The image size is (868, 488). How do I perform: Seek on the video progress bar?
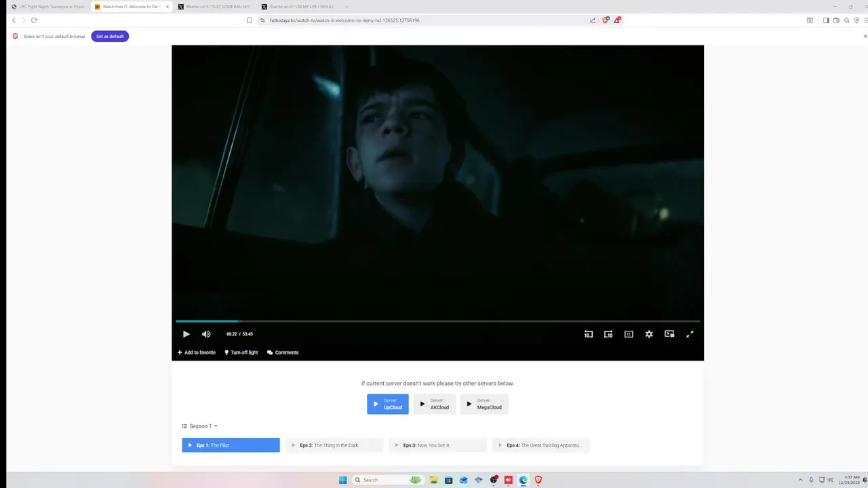tap(437, 321)
